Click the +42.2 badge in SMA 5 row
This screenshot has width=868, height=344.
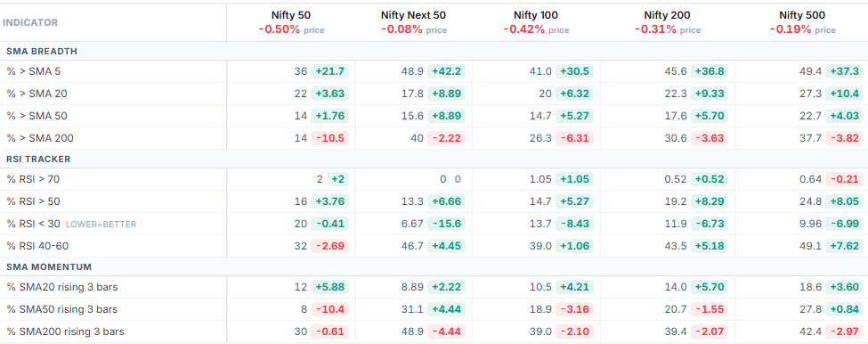pyautogui.click(x=447, y=71)
